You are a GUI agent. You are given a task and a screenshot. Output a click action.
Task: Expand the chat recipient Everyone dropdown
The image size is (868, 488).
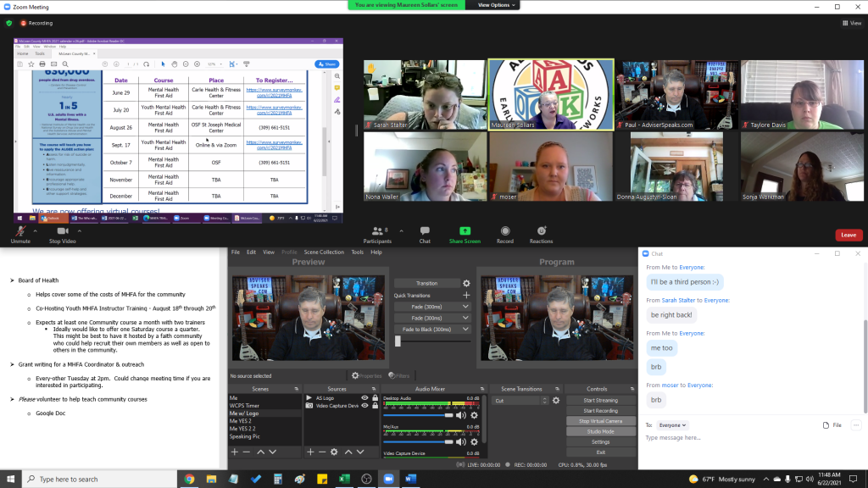coord(673,424)
